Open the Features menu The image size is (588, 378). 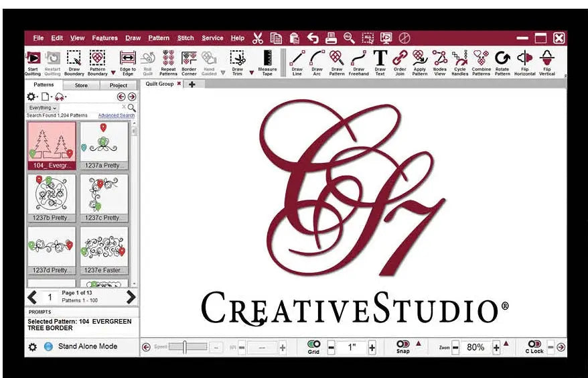(104, 38)
